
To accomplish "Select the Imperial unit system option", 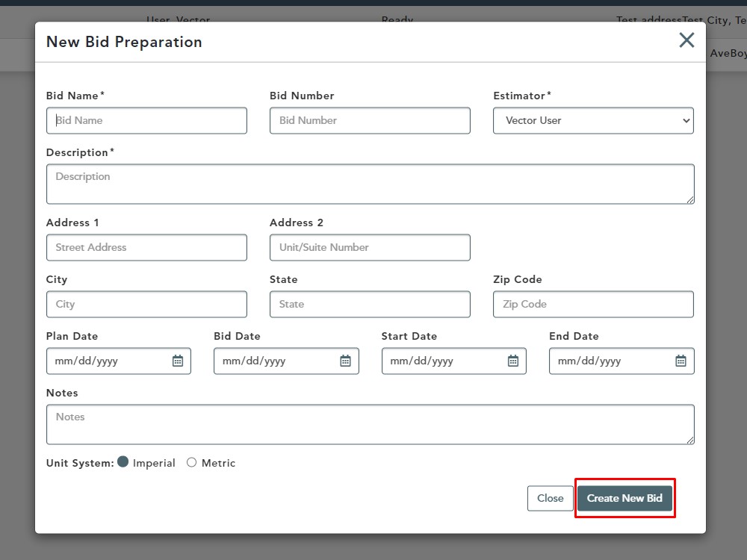I will [123, 462].
